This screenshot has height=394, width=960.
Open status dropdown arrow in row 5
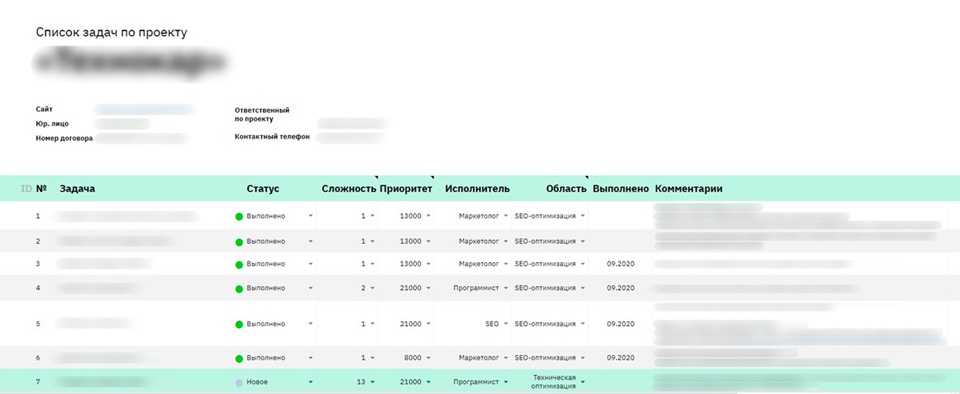pyautogui.click(x=310, y=324)
